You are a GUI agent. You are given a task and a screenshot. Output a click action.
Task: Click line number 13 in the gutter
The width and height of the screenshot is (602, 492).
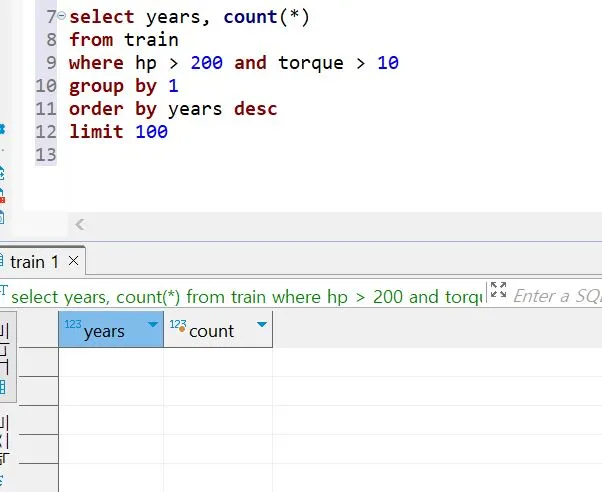tap(46, 155)
